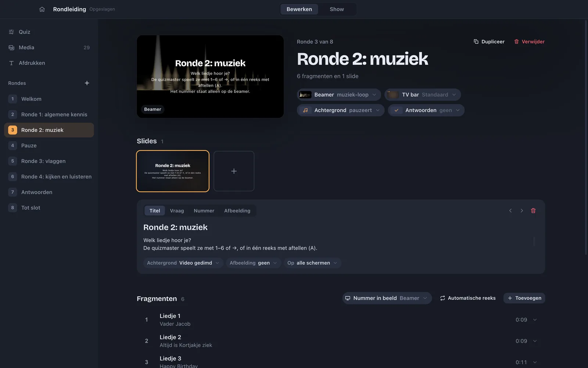
Task: Open Afbeelding geen dropdown
Action: pos(253,263)
